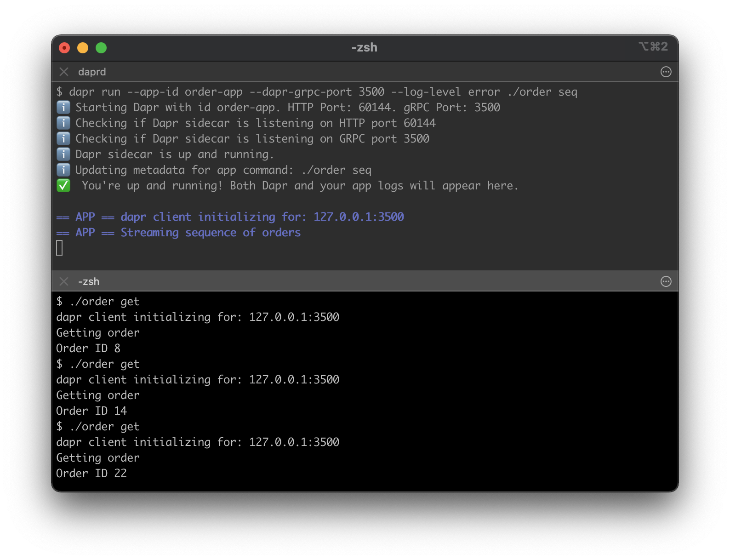Close the daprd pane
730x560 pixels.
64,72
